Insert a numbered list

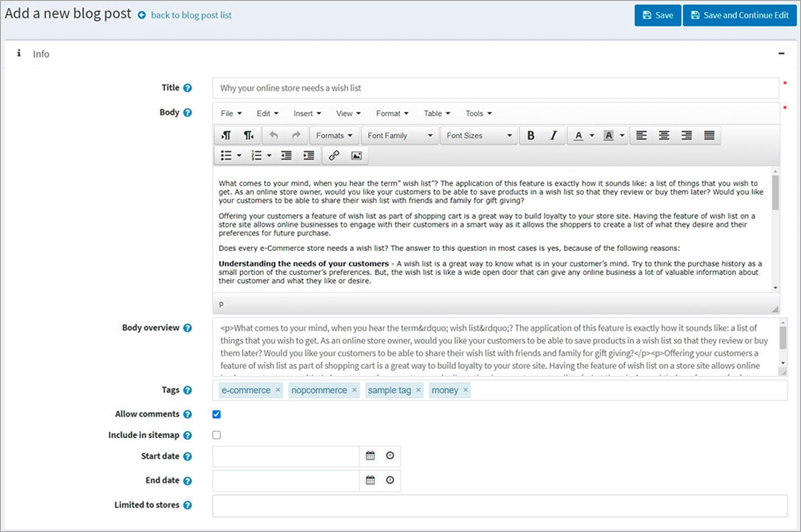pyautogui.click(x=256, y=156)
